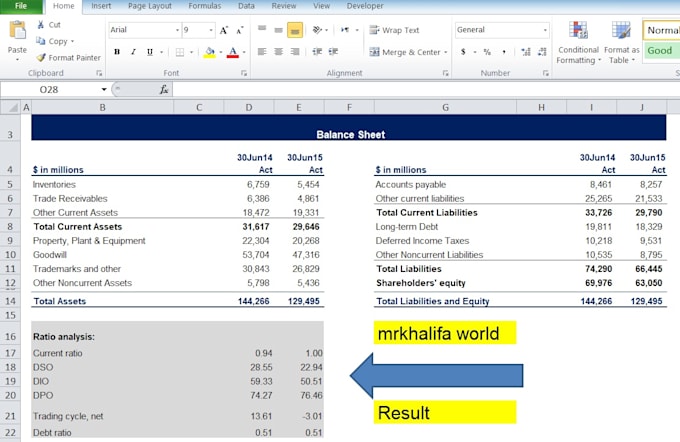
Task: Click the Insert Function fx icon
Action: (x=163, y=89)
